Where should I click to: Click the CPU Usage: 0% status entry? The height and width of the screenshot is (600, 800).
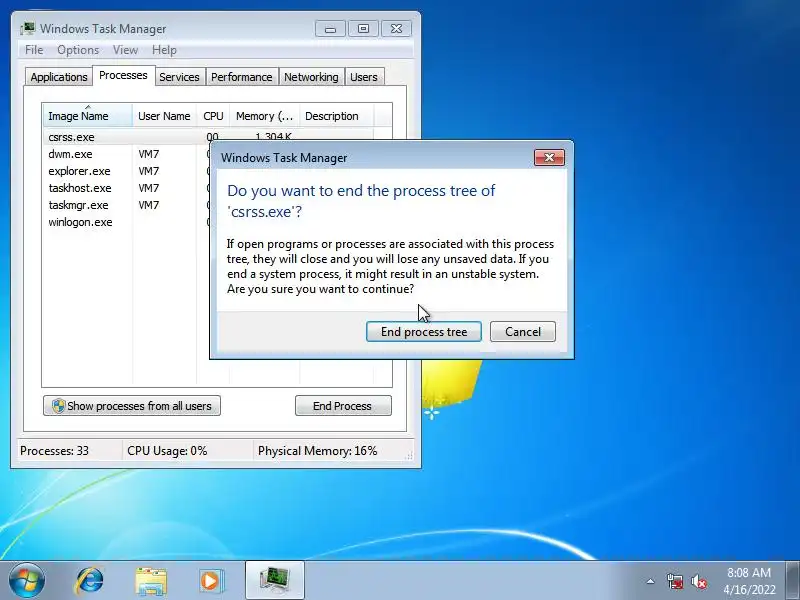pos(167,451)
